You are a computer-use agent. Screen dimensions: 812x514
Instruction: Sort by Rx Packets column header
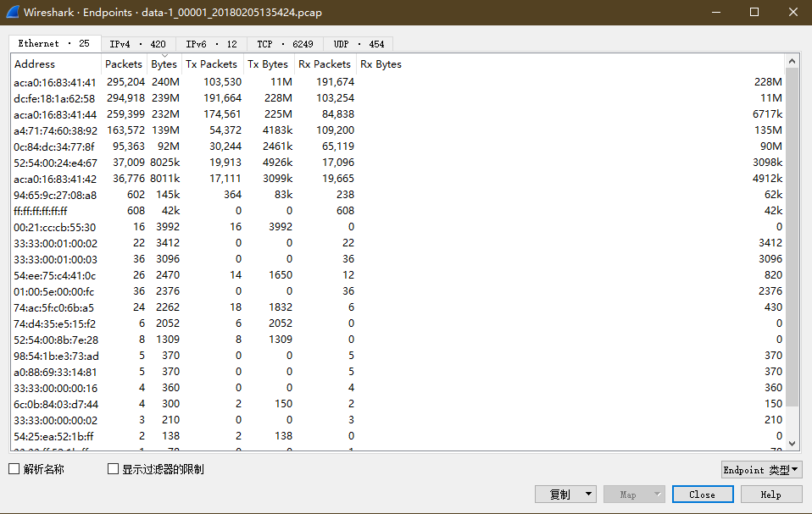(325, 64)
